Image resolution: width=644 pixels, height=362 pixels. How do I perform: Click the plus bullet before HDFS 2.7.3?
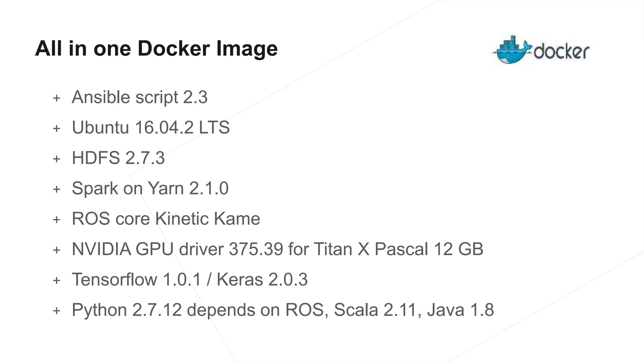(x=57, y=159)
